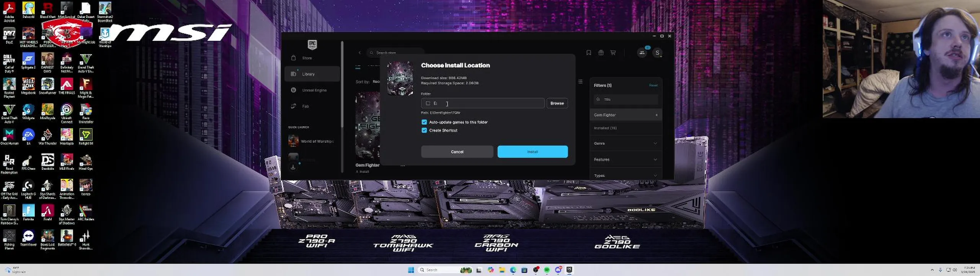Viewport: 980px width, 276px height.
Task: Click the Gem Fighter dialog thumbnail
Action: pos(400,78)
